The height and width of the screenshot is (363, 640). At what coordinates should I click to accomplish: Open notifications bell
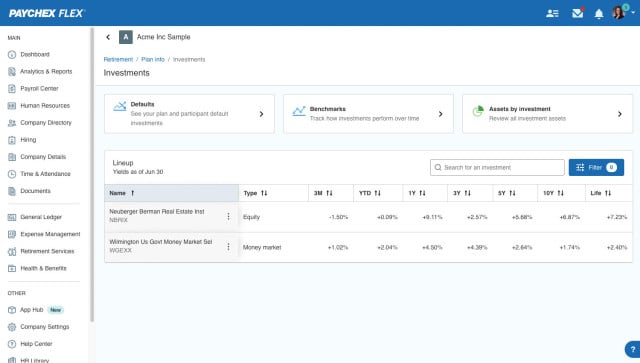(x=599, y=14)
